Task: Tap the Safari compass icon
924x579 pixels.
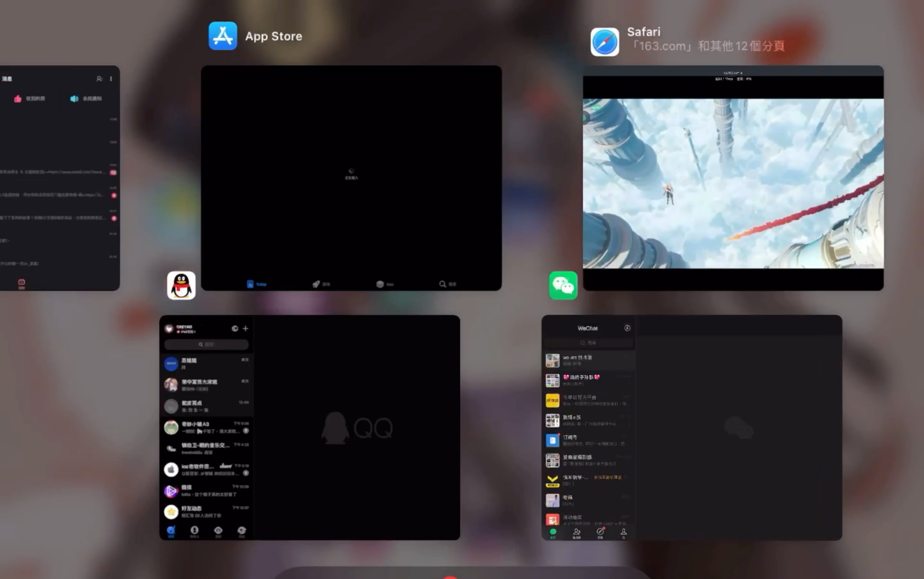Action: 605,42
